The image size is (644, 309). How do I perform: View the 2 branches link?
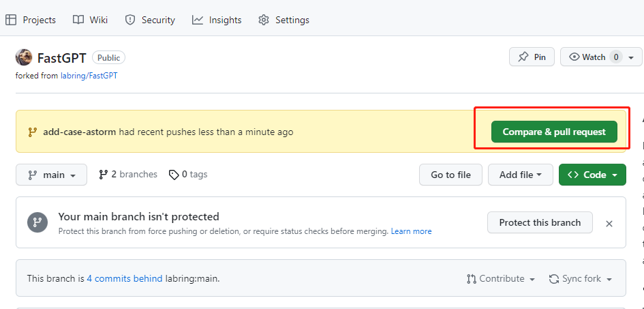(127, 174)
